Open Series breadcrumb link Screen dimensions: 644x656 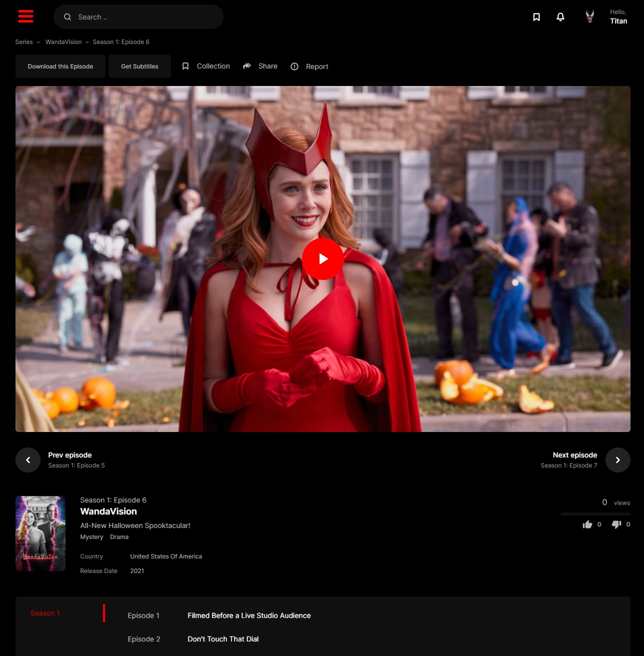[x=24, y=42]
